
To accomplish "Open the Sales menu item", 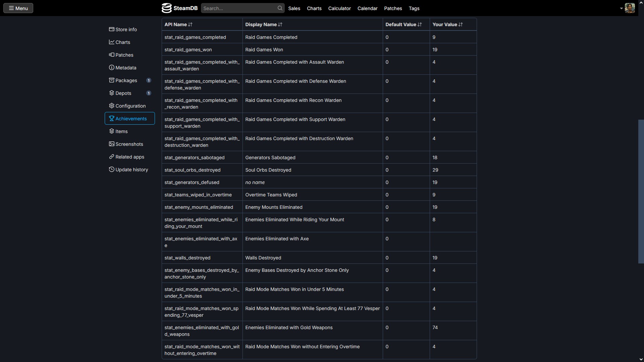I will click(294, 8).
